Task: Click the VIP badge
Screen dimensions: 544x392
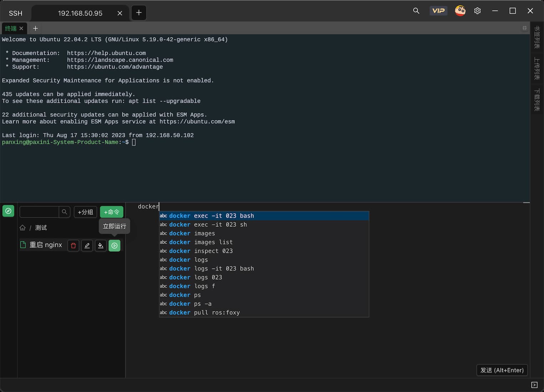Action: pyautogui.click(x=438, y=11)
